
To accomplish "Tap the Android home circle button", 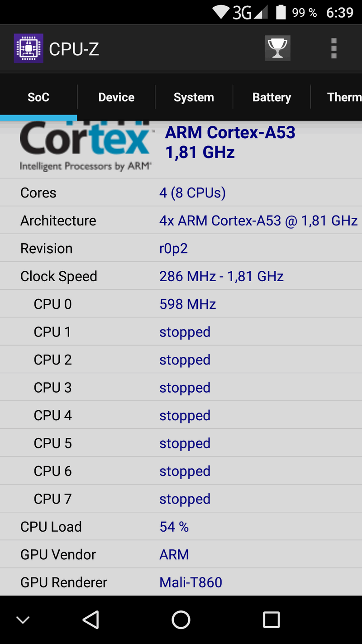I will [x=181, y=620].
